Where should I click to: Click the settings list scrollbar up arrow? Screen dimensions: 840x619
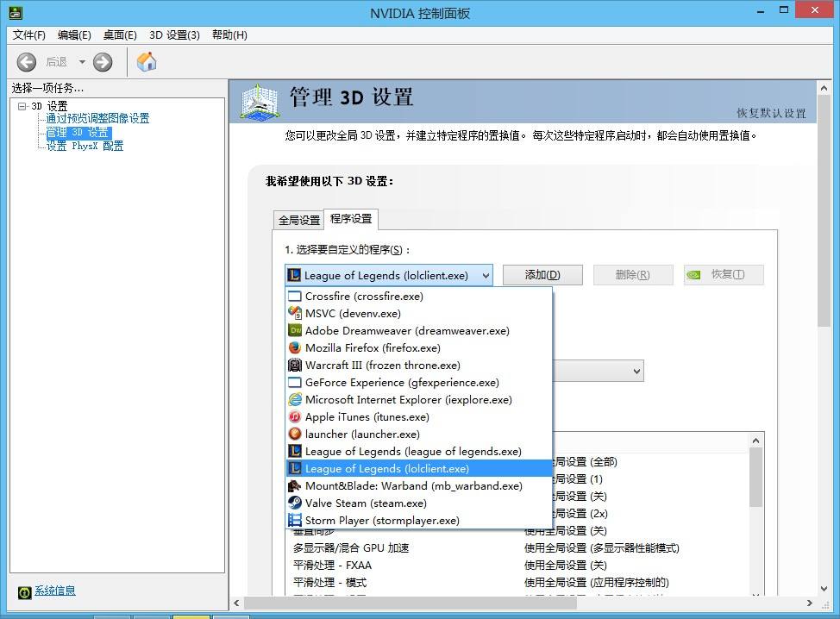[x=755, y=441]
